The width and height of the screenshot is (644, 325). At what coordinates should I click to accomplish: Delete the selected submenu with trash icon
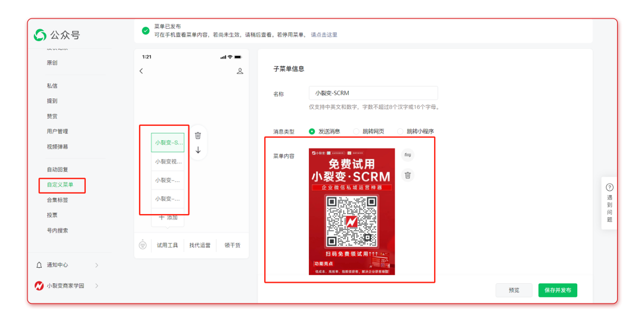(x=198, y=135)
